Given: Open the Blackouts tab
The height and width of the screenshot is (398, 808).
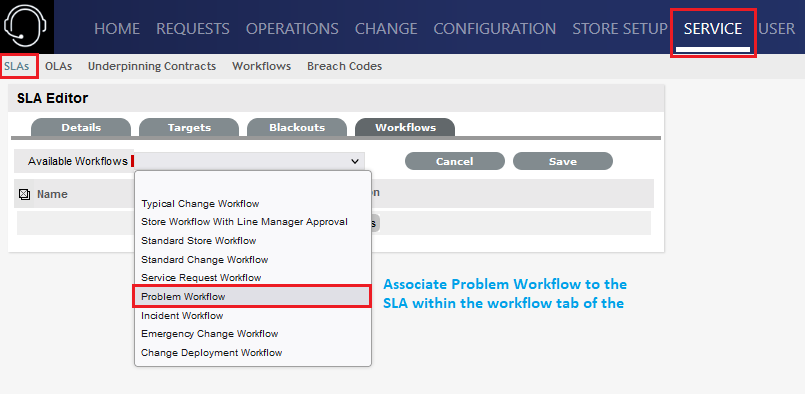Looking at the screenshot, I should click(x=297, y=127).
